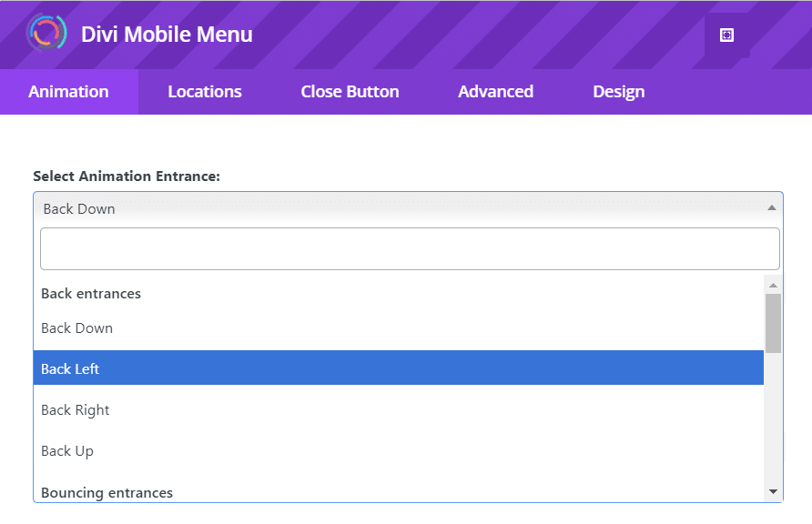The height and width of the screenshot is (524, 812).
Task: Open the Design tab
Action: [x=618, y=91]
